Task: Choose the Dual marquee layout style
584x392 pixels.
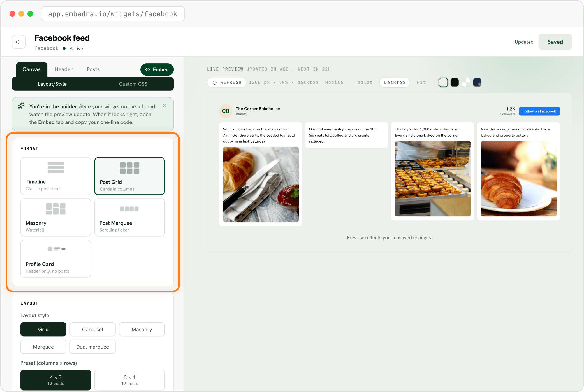Action: pyautogui.click(x=92, y=347)
